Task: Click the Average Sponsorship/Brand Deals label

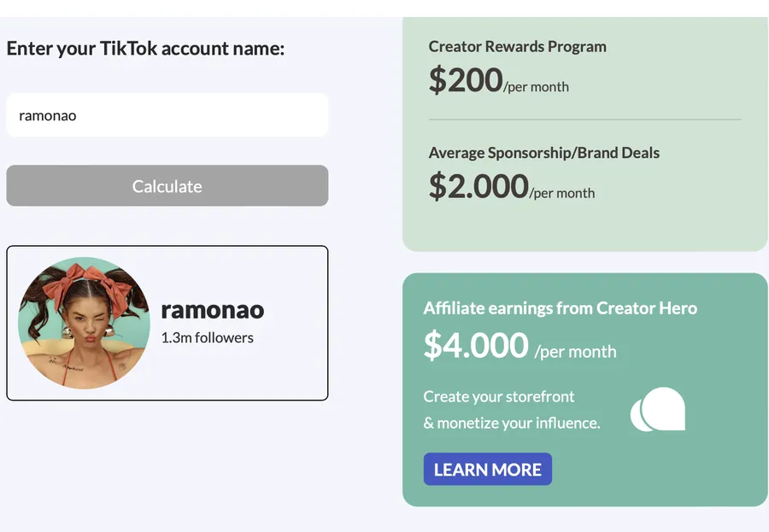Action: coord(544,153)
